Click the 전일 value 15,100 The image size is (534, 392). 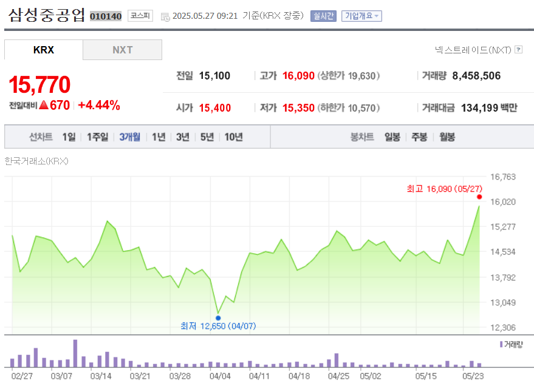(214, 75)
